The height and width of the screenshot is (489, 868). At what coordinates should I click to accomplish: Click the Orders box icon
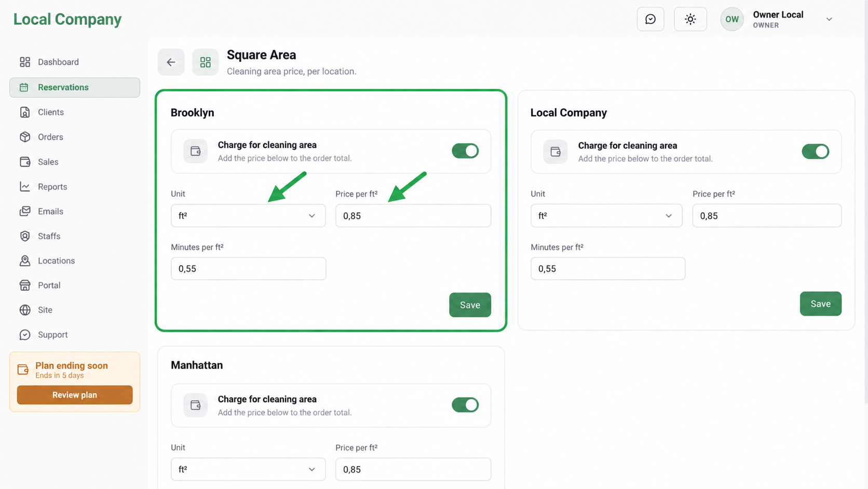[25, 137]
